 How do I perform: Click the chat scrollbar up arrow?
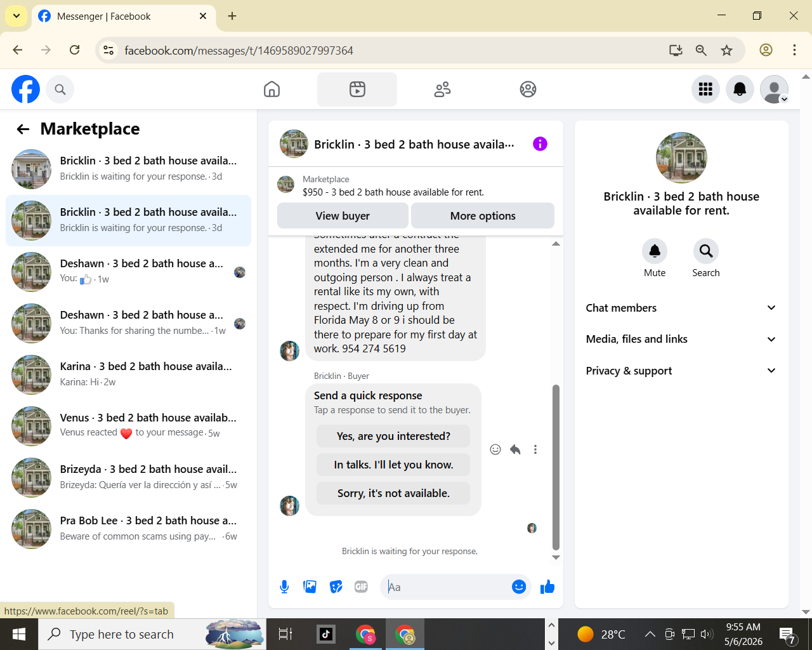pyautogui.click(x=556, y=244)
